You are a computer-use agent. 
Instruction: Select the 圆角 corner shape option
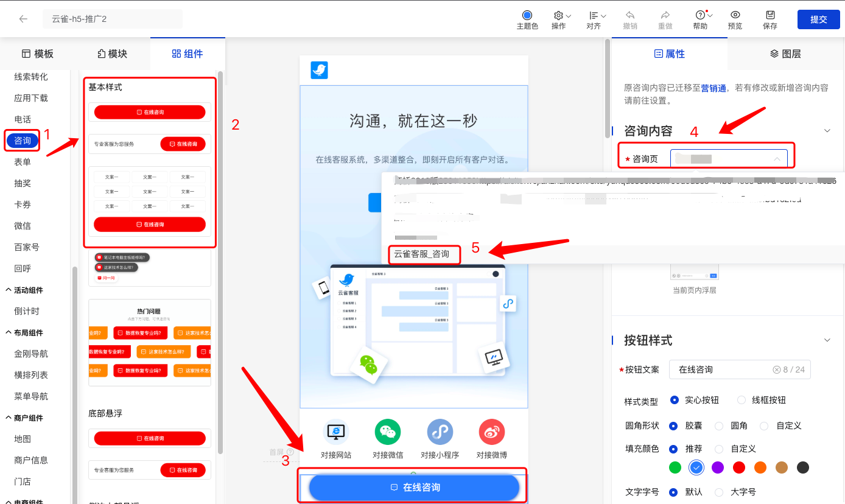(x=718, y=425)
